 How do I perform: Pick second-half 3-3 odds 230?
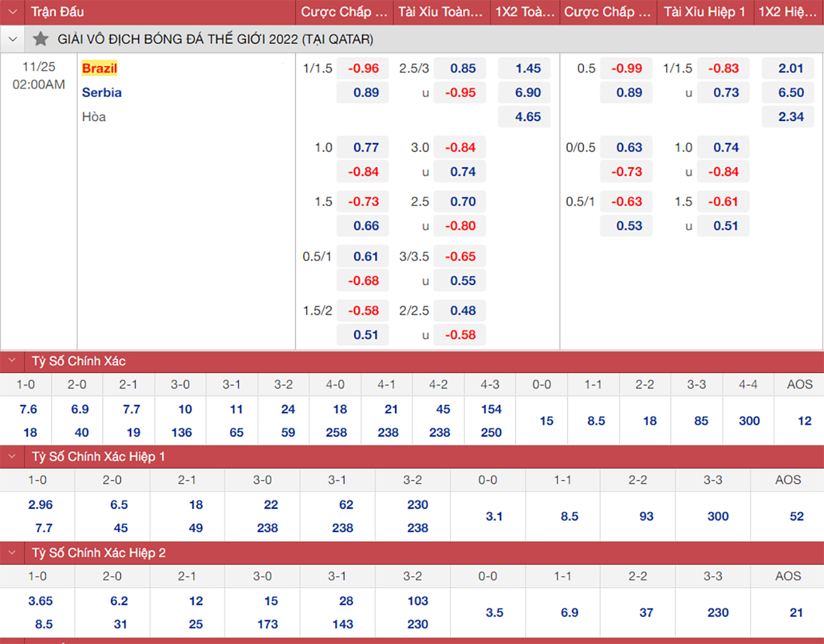[718, 613]
